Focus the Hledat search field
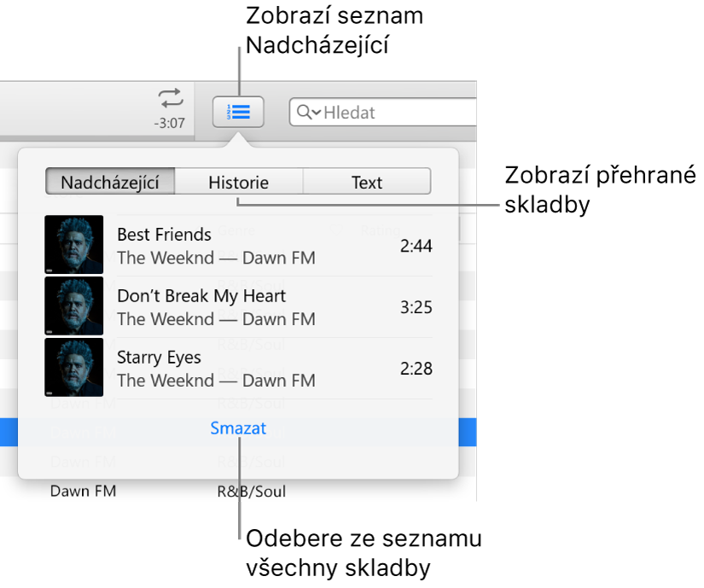Screen dimensions: 704x588 [x=383, y=112]
